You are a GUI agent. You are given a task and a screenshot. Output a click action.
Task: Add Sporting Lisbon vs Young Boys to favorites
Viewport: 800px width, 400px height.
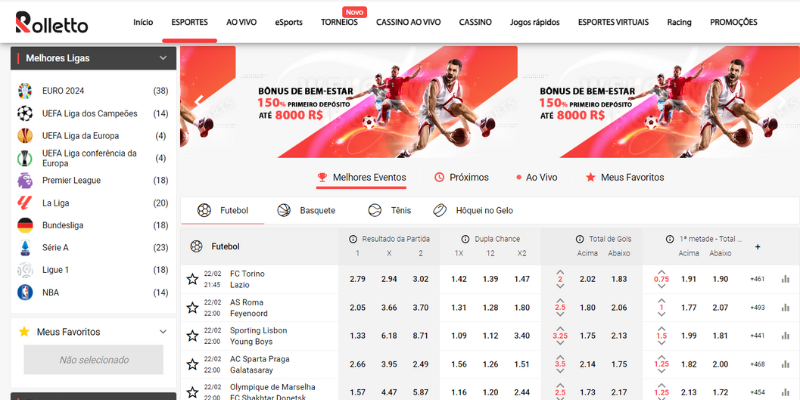[x=192, y=336]
